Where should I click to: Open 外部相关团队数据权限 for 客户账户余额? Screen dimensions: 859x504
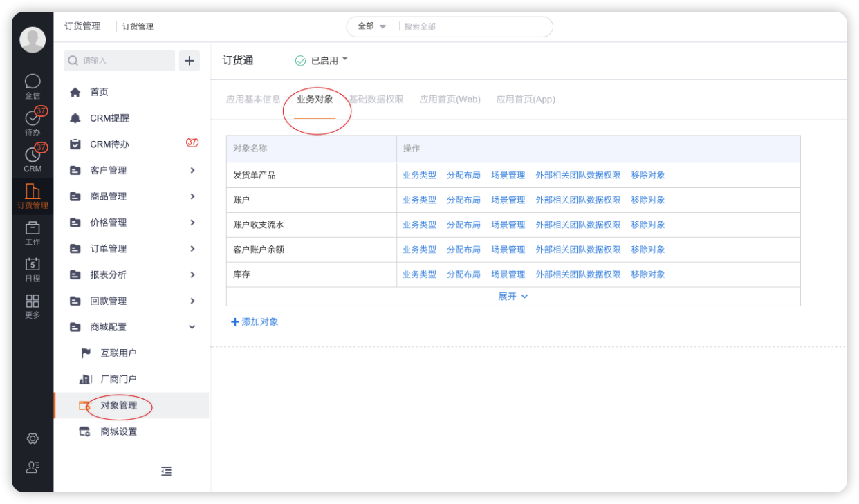[x=578, y=250]
